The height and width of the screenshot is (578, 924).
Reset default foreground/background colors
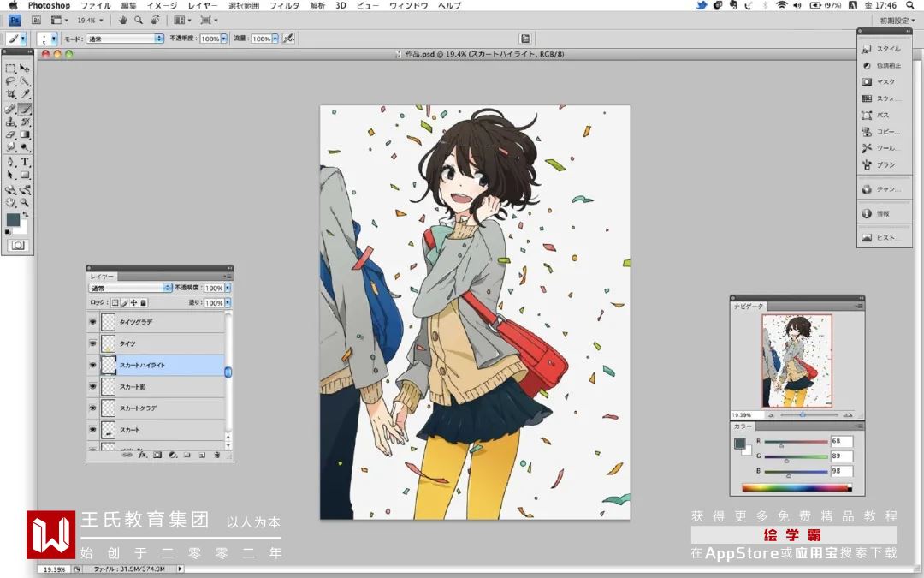coord(8,232)
